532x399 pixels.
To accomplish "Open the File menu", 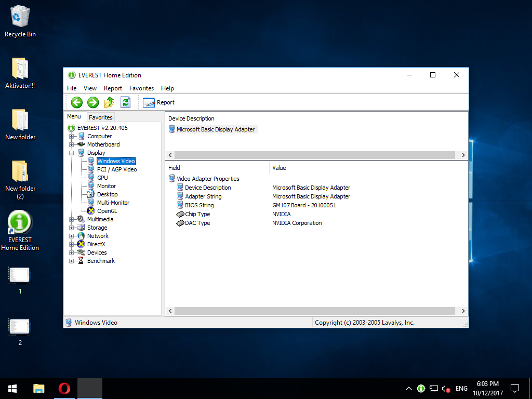I will click(72, 88).
